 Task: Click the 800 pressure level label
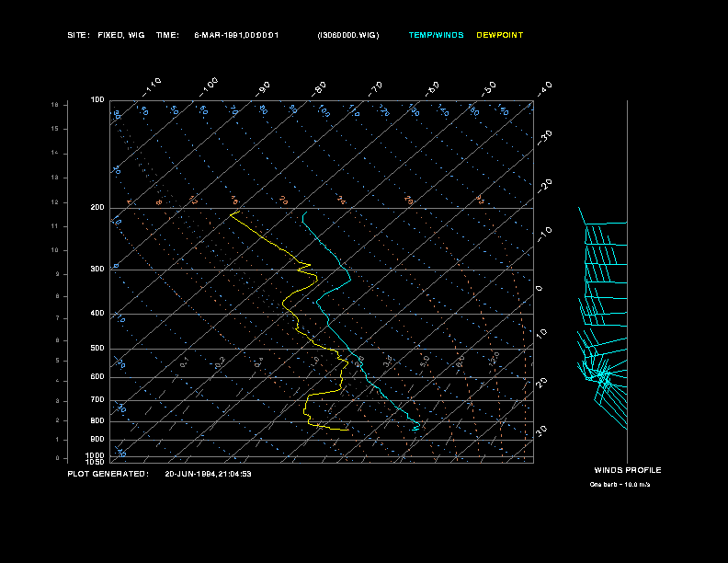tap(97, 420)
